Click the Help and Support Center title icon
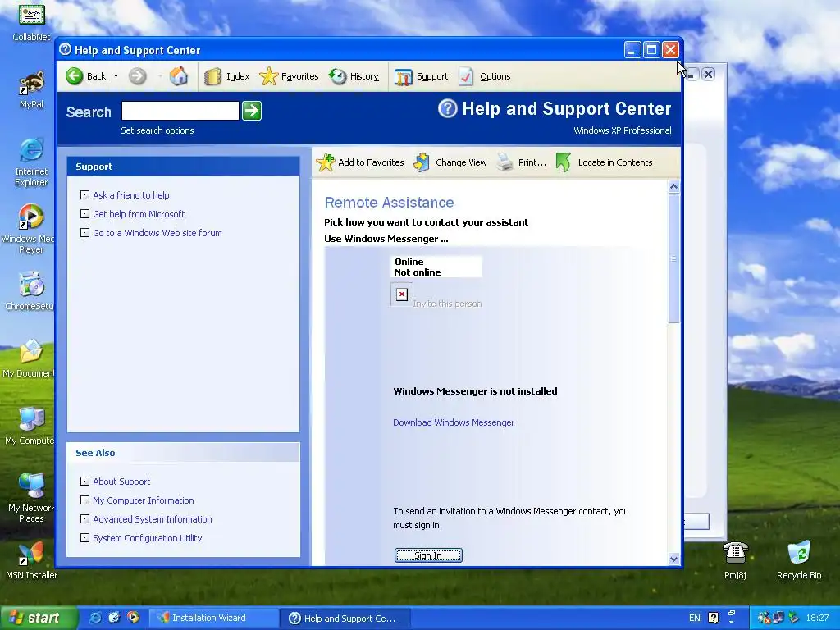 (66, 50)
